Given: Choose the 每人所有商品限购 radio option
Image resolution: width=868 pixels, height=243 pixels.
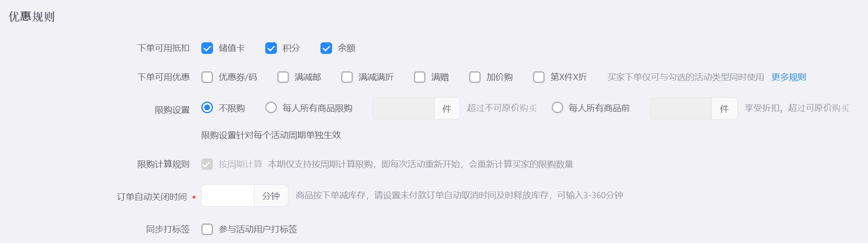Looking at the screenshot, I should point(271,108).
